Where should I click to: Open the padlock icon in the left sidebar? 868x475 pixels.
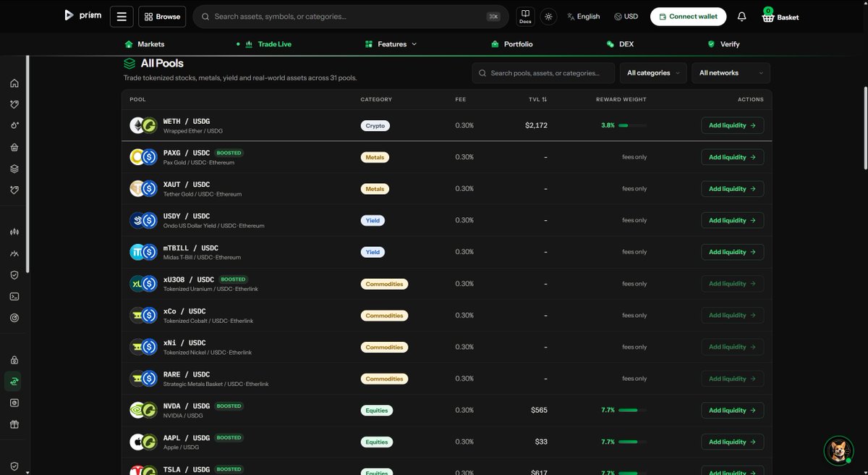pos(14,360)
